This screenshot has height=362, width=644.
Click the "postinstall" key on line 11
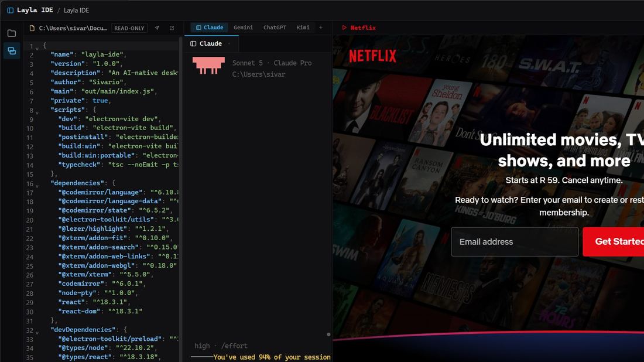[x=83, y=137]
